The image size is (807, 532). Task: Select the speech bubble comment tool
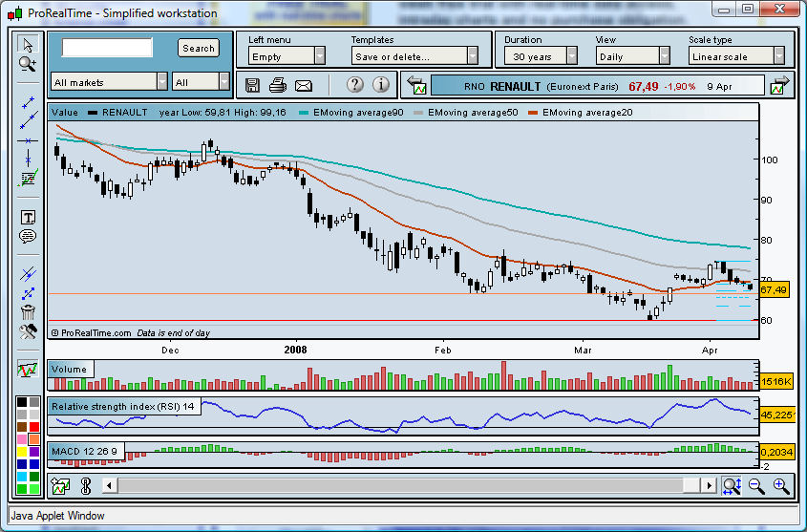coord(28,236)
